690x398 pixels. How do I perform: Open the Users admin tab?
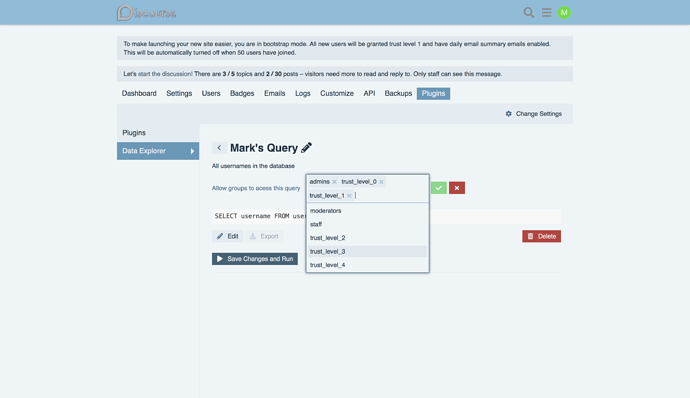click(211, 93)
